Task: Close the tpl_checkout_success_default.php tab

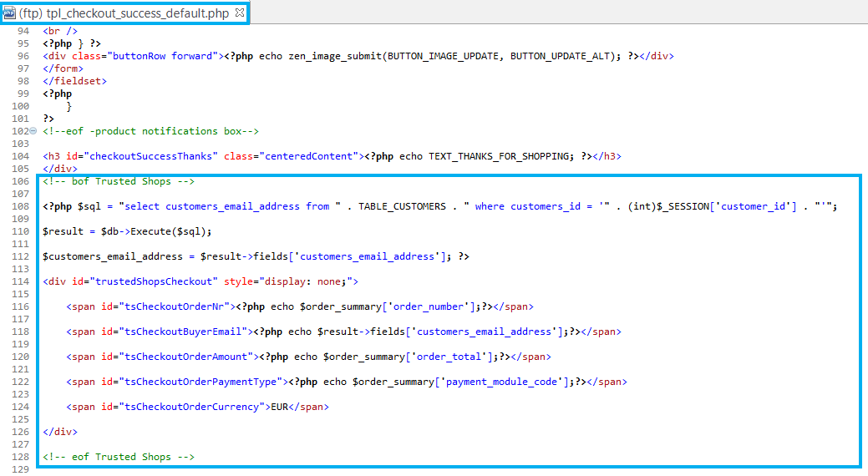Action: coord(240,13)
